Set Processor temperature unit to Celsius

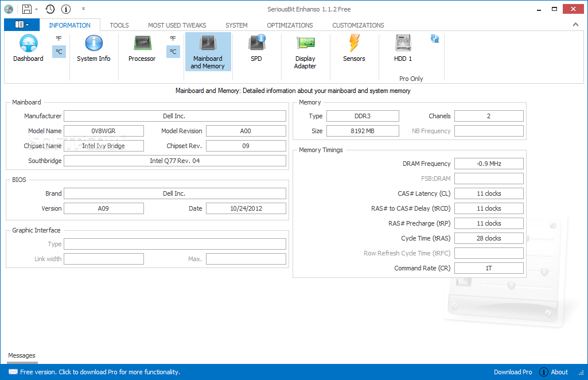[173, 52]
